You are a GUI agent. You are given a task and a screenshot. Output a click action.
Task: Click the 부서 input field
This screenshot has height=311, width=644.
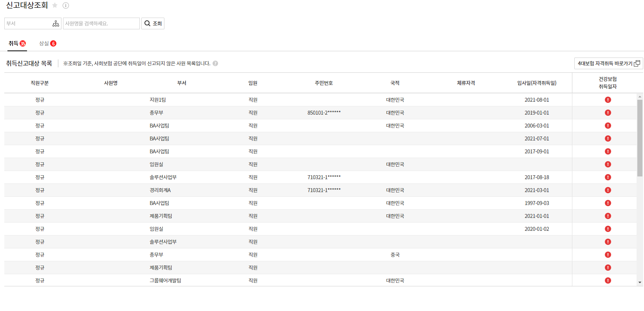pyautogui.click(x=27, y=23)
